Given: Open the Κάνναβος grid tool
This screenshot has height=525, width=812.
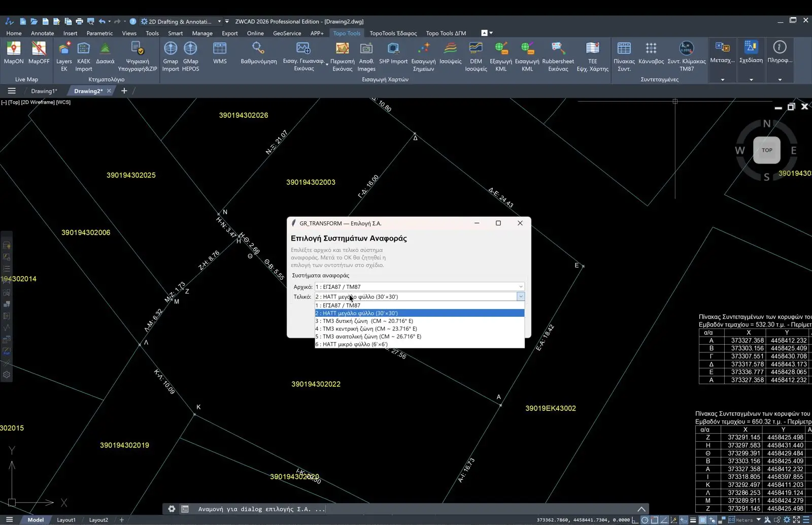Looking at the screenshot, I should point(651,53).
